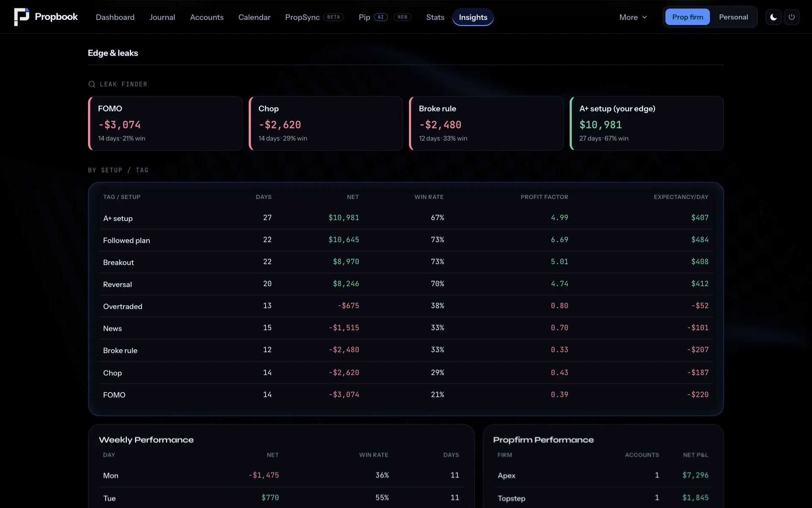The image size is (812, 508).
Task: Click the Propbook logo icon
Action: (22, 17)
